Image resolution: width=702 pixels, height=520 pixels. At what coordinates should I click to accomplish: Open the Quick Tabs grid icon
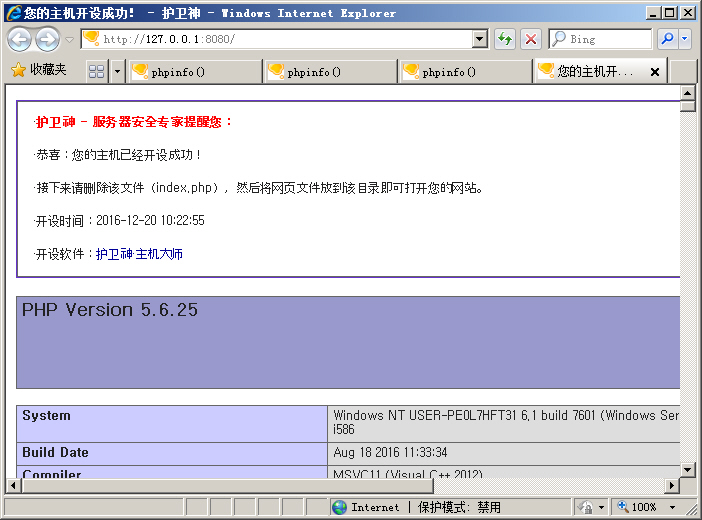pyautogui.click(x=96, y=71)
